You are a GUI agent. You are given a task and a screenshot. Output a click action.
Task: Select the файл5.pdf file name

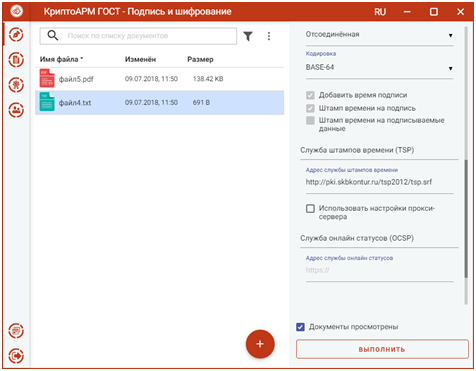76,79
